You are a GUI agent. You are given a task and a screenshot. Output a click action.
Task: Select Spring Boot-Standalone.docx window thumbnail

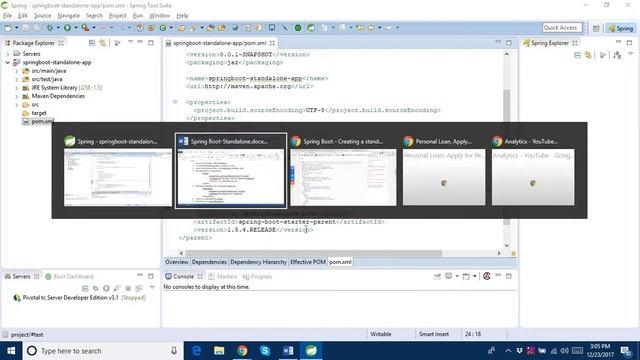pos(231,171)
